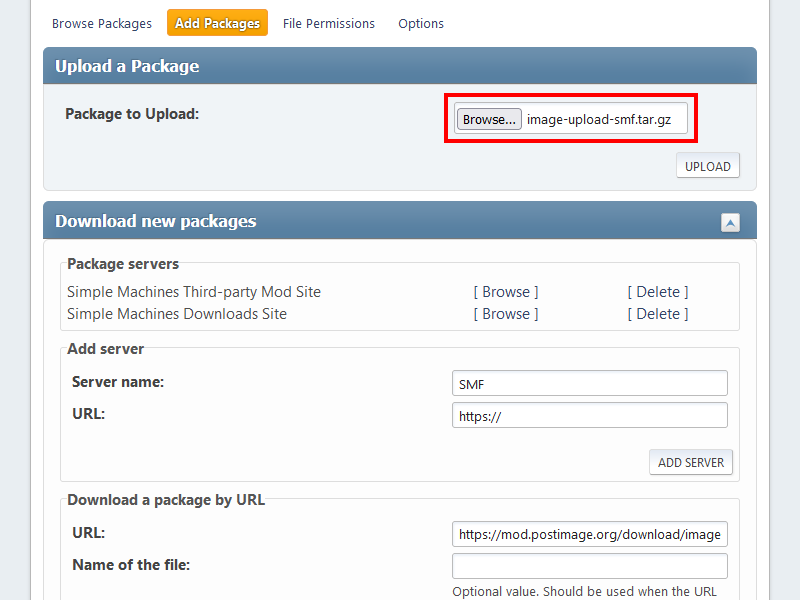Focus the Server name field containing SMF
Viewport: 800px width, 600px height.
(589, 383)
